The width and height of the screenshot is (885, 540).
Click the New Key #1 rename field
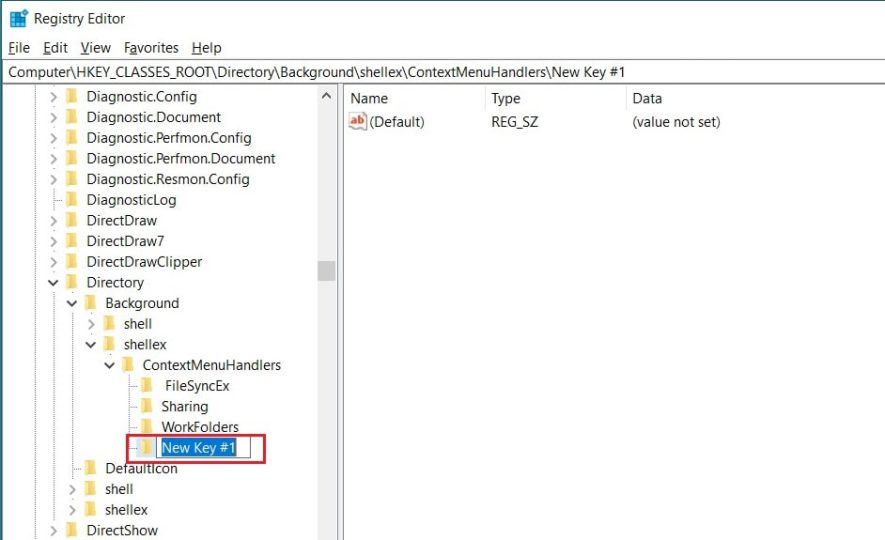tap(203, 448)
